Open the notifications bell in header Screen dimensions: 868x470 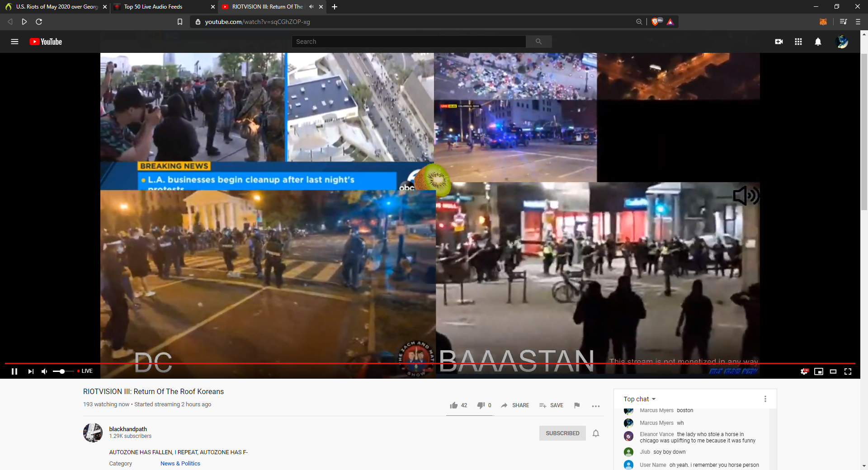point(818,42)
